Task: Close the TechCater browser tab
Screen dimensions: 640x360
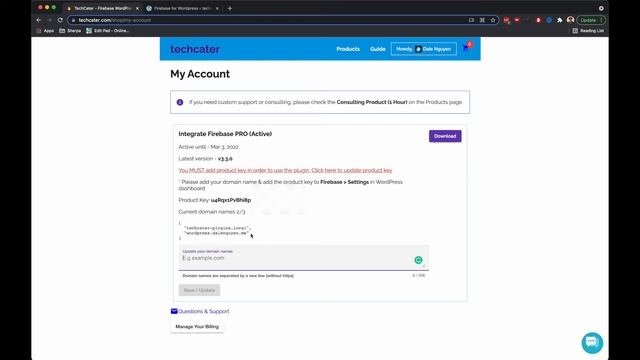Action: 137,8
